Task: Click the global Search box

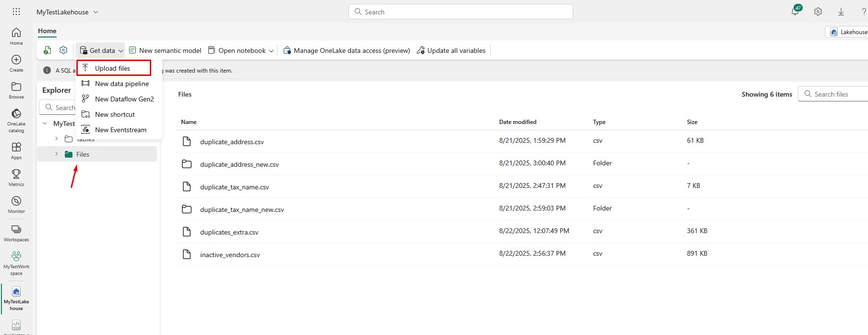Action: pyautogui.click(x=461, y=12)
